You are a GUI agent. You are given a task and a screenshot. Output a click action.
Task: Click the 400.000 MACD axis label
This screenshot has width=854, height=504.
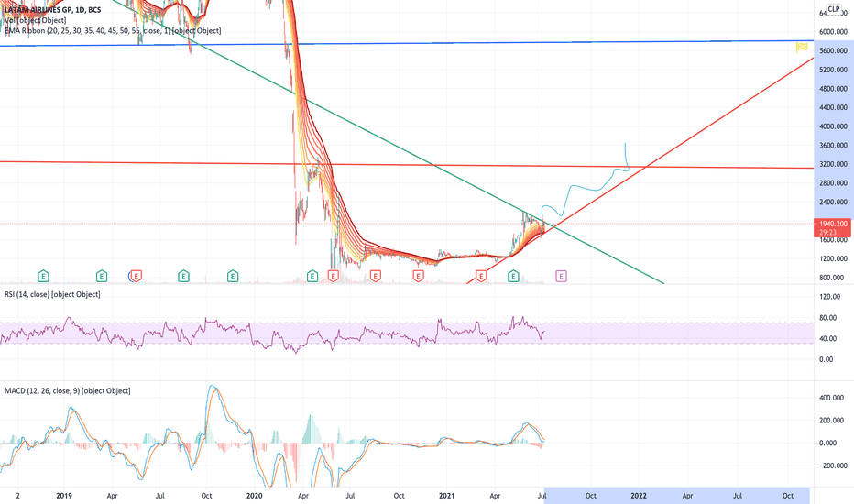click(831, 398)
